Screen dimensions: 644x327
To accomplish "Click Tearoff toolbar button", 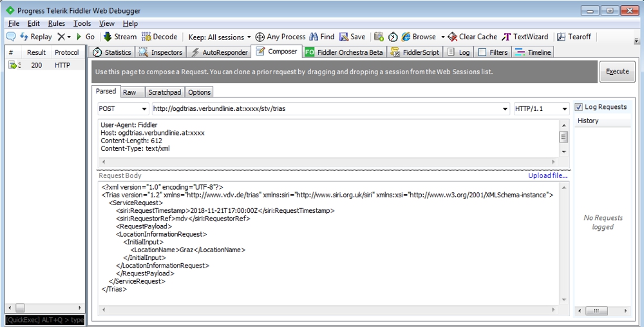I will point(574,37).
